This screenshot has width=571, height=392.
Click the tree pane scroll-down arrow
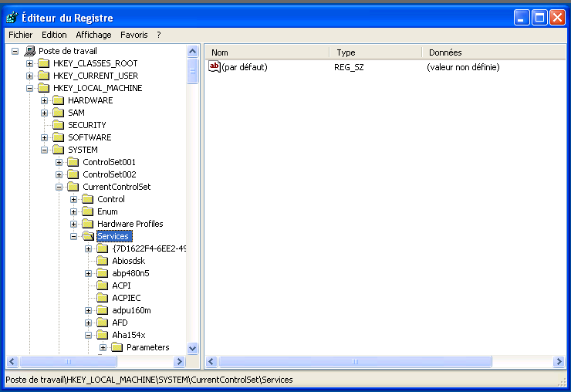point(193,348)
